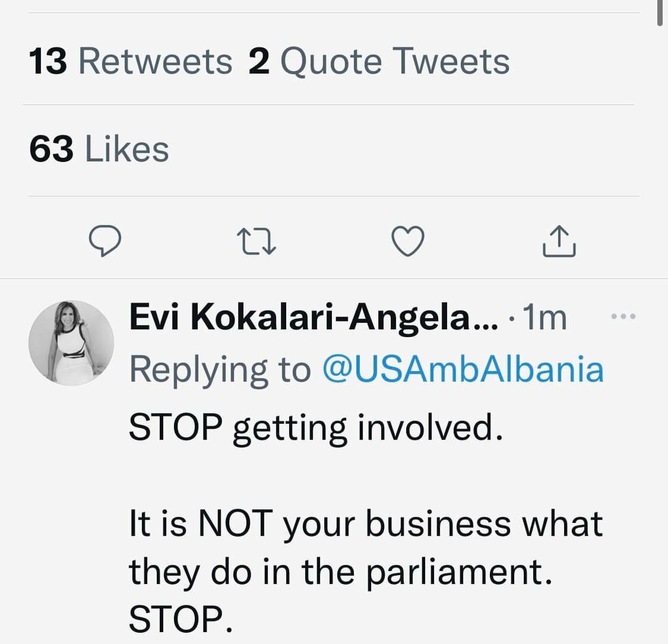The width and height of the screenshot is (668, 644).
Task: Show who gave the 63 Likes
Action: (x=99, y=148)
